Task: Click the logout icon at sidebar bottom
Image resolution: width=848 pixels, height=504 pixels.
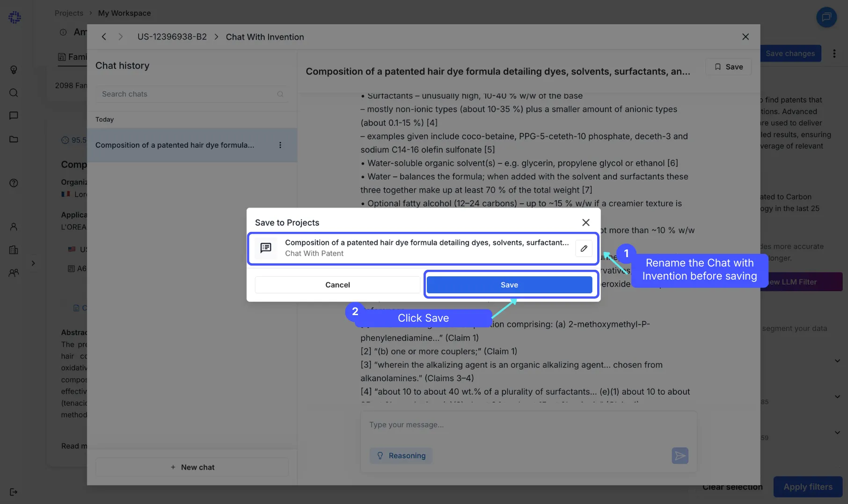Action: pyautogui.click(x=14, y=492)
